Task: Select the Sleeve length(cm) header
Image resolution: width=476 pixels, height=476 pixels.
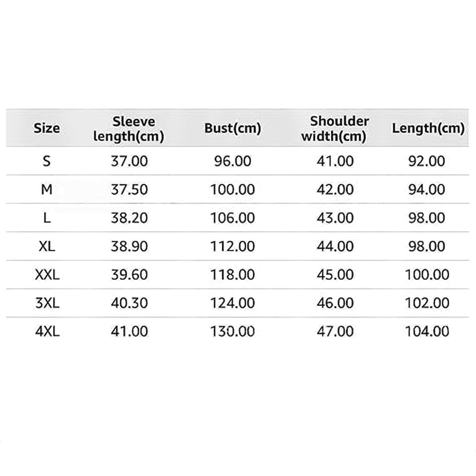Action: point(129,129)
